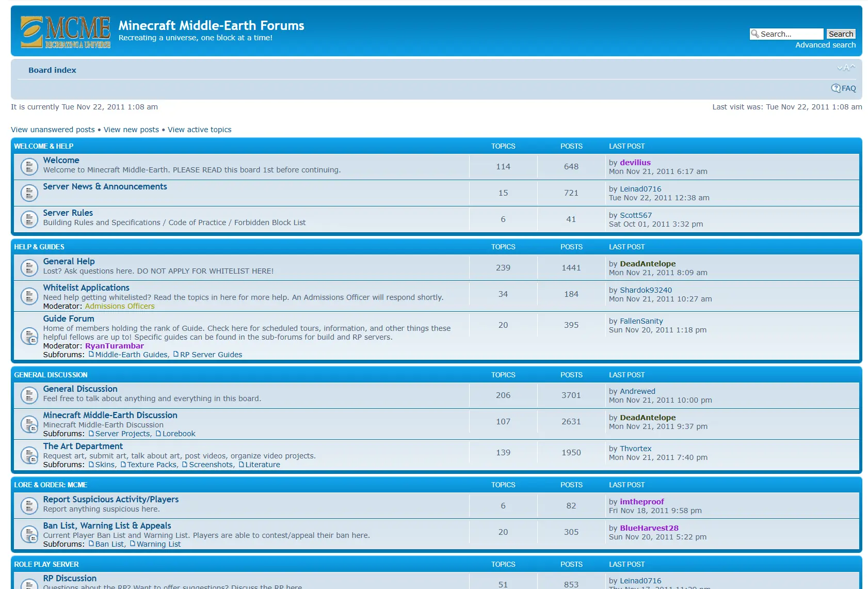Viewport: 868px width, 589px height.
Task: Open the WELCOME & HELP category
Action: pyautogui.click(x=44, y=146)
